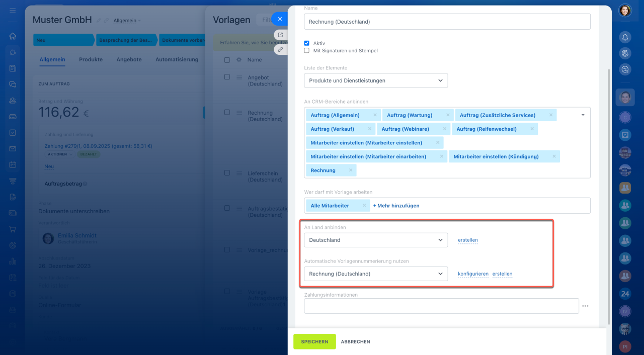Edit the Muster GmbH title pencil icon

tap(99, 21)
